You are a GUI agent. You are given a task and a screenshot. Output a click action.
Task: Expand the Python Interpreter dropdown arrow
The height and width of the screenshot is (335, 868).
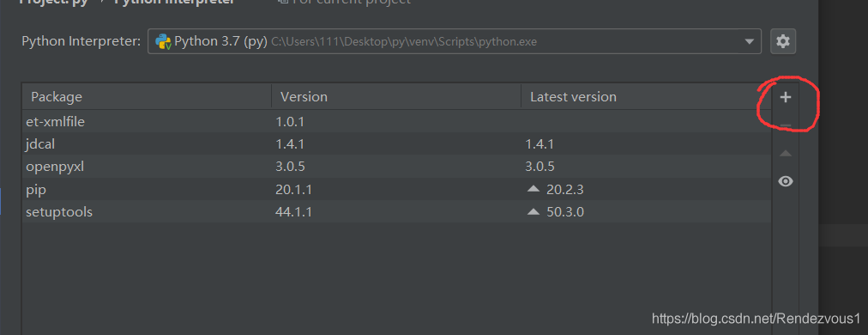click(x=749, y=41)
